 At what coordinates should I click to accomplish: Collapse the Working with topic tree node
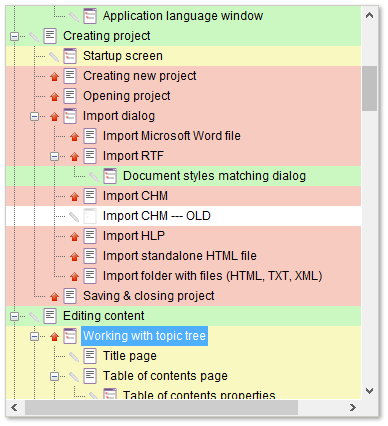(x=34, y=336)
